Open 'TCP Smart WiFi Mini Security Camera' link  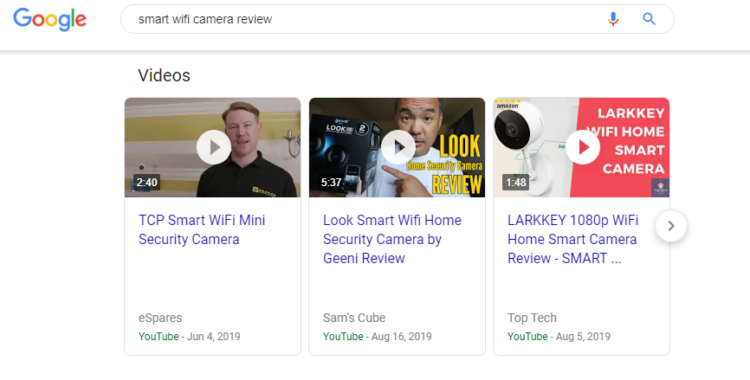pos(202,230)
